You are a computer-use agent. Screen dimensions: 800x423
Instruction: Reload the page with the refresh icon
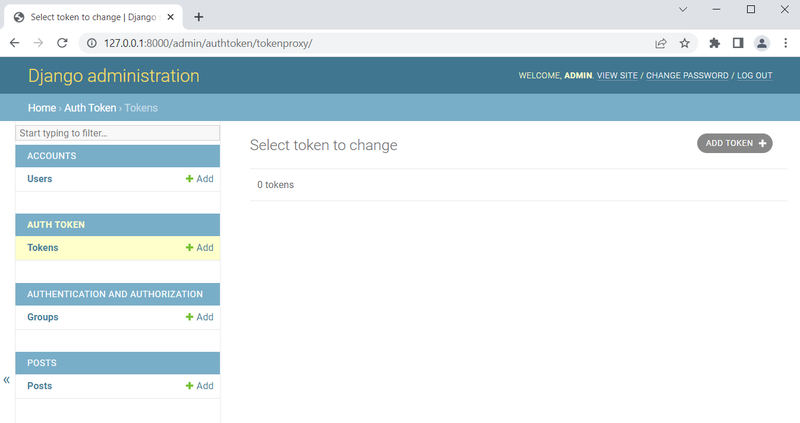pyautogui.click(x=62, y=43)
